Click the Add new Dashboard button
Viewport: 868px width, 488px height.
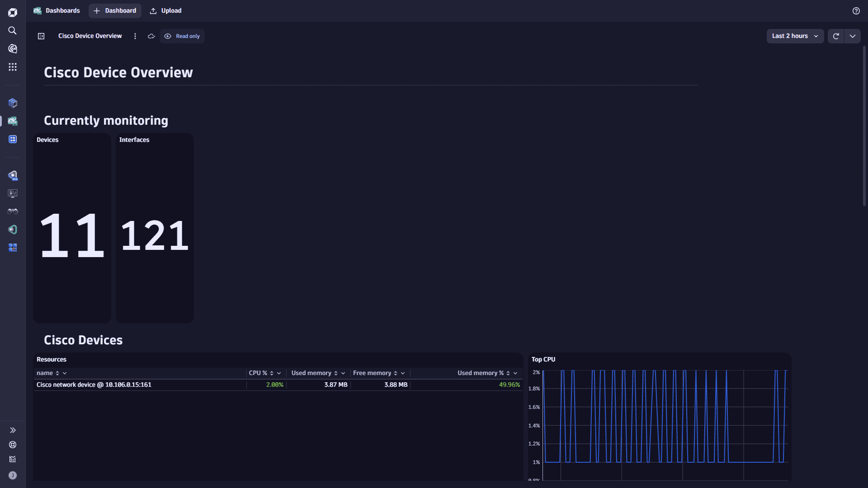(114, 11)
